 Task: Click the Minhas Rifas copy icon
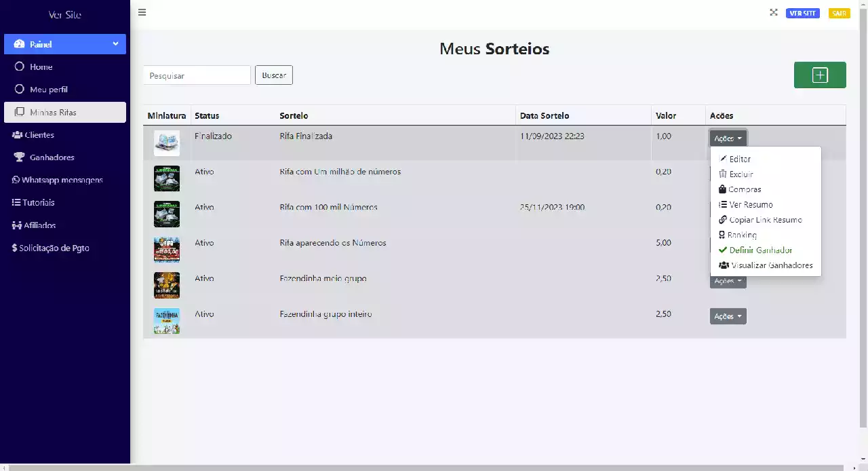pyautogui.click(x=19, y=112)
